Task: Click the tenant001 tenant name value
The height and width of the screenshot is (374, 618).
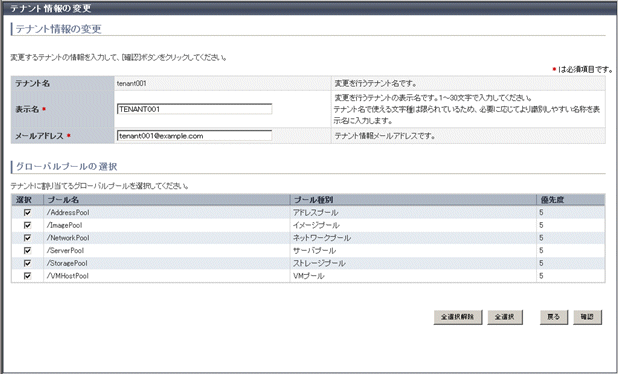Action: (x=132, y=84)
